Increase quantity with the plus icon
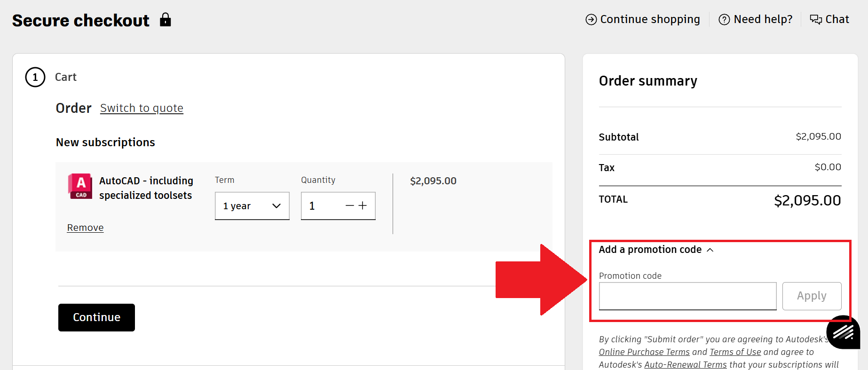This screenshot has width=868, height=370. tap(363, 205)
